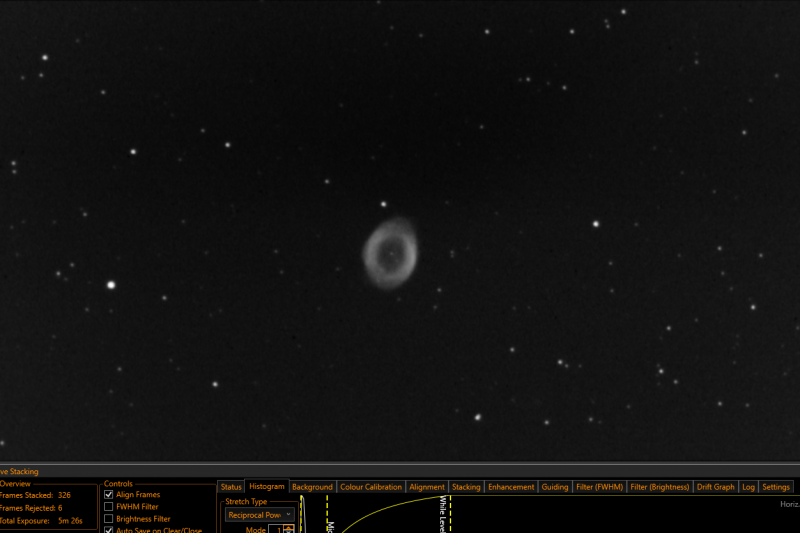Select the Filter (Brightness) tab
Image resolution: width=800 pixels, height=533 pixels.
(659, 487)
